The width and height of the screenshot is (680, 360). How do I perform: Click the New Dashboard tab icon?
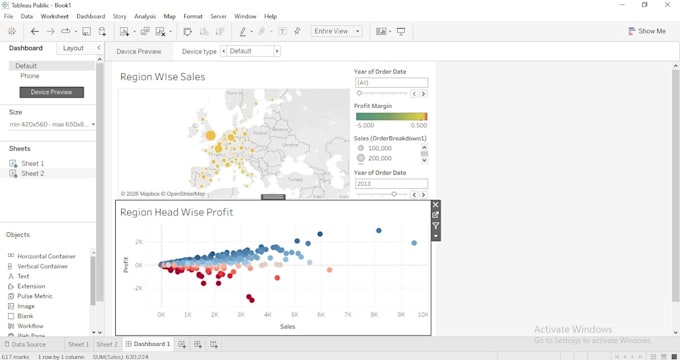[198, 344]
